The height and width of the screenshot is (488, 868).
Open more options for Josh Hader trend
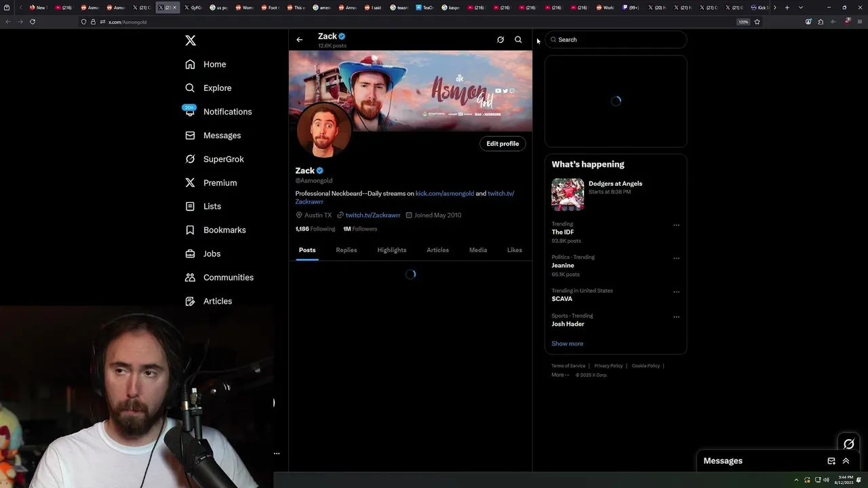click(x=676, y=317)
